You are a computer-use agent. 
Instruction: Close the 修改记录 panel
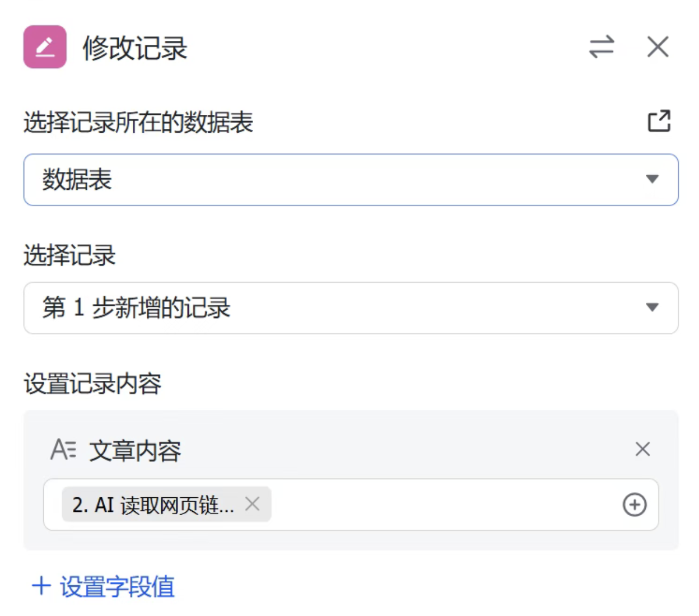coord(658,47)
